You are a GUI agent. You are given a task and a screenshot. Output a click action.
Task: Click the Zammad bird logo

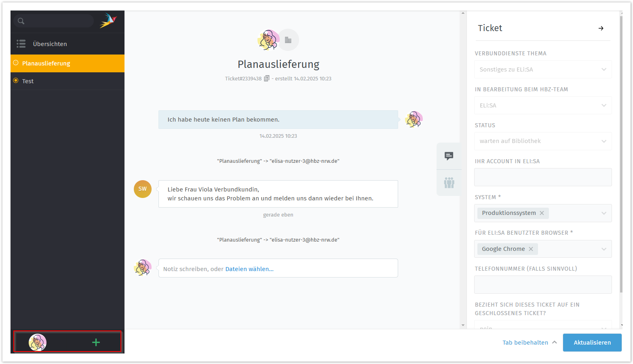point(108,21)
